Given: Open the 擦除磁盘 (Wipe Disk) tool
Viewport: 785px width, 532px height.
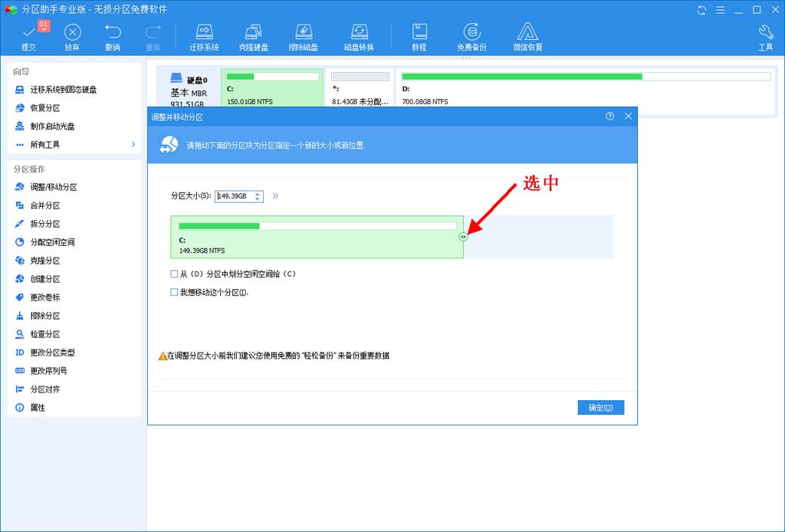Looking at the screenshot, I should (x=304, y=36).
